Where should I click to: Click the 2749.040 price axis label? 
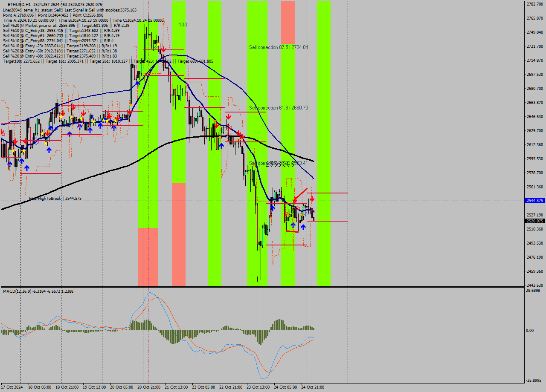point(535,32)
